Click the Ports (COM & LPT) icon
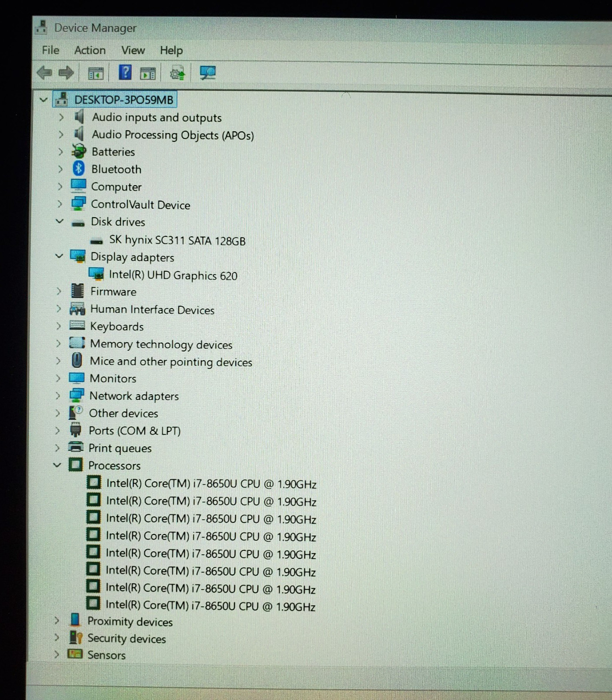Screen dimensions: 612x700 pyautogui.click(x=76, y=430)
